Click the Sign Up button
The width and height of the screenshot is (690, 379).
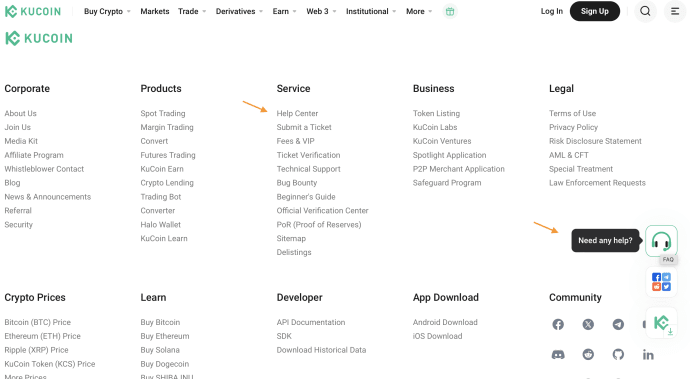point(595,11)
